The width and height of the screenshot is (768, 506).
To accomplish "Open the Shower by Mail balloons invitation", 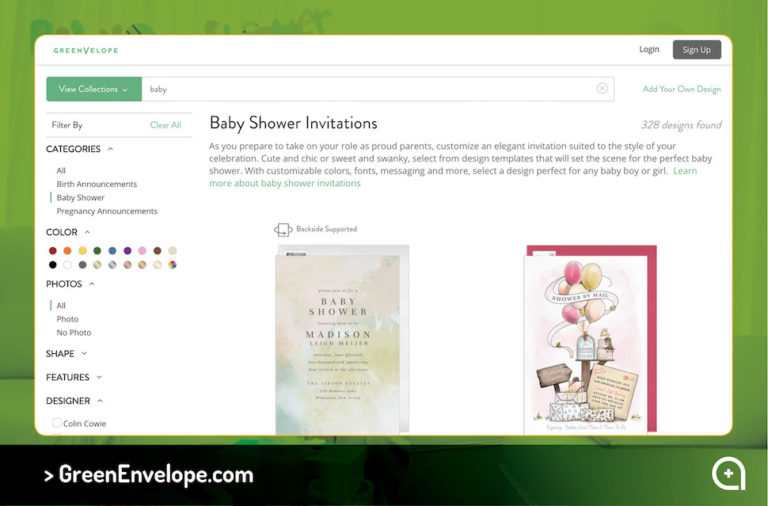I will point(590,339).
